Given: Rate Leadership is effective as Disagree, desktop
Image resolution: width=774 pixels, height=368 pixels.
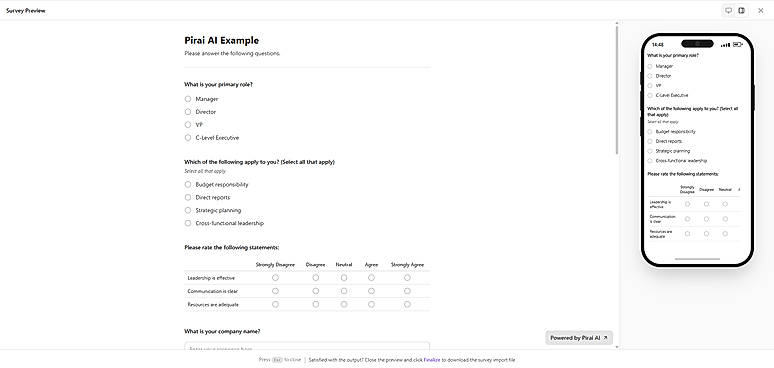Looking at the screenshot, I should (x=315, y=278).
